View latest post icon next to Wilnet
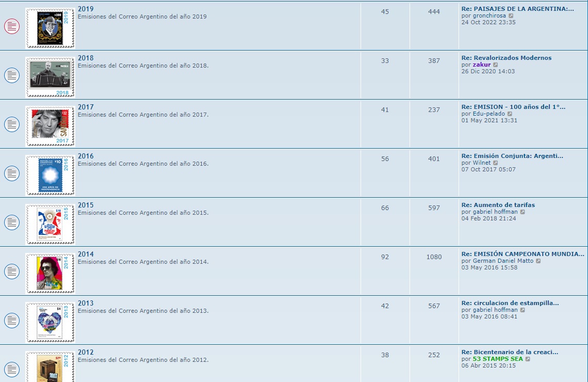 (496, 163)
